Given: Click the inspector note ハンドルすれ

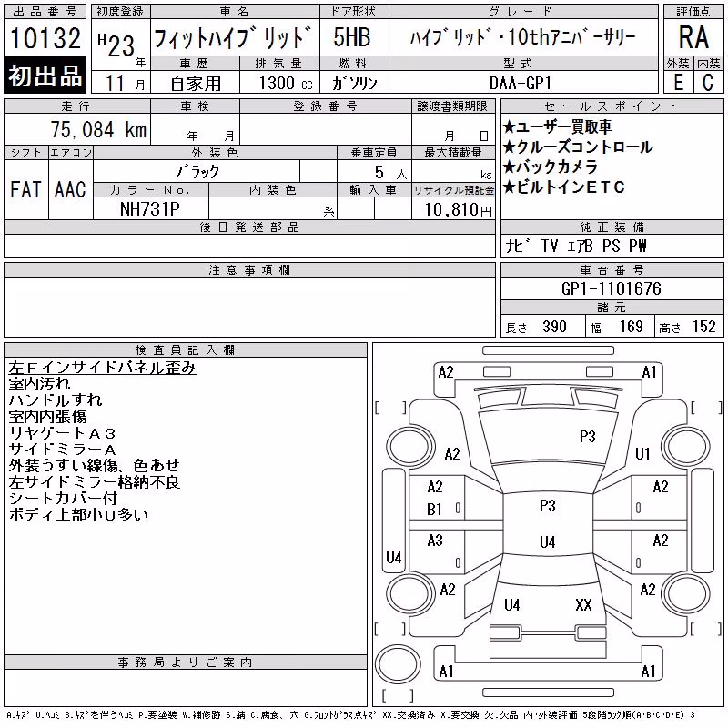Looking at the screenshot, I should pos(56,400).
